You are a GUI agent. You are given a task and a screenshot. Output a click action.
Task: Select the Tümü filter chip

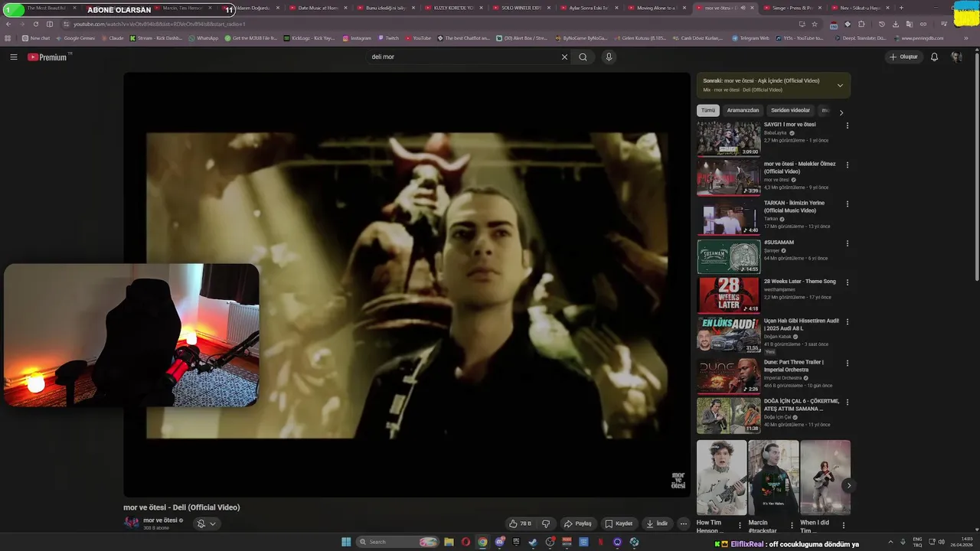[708, 110]
